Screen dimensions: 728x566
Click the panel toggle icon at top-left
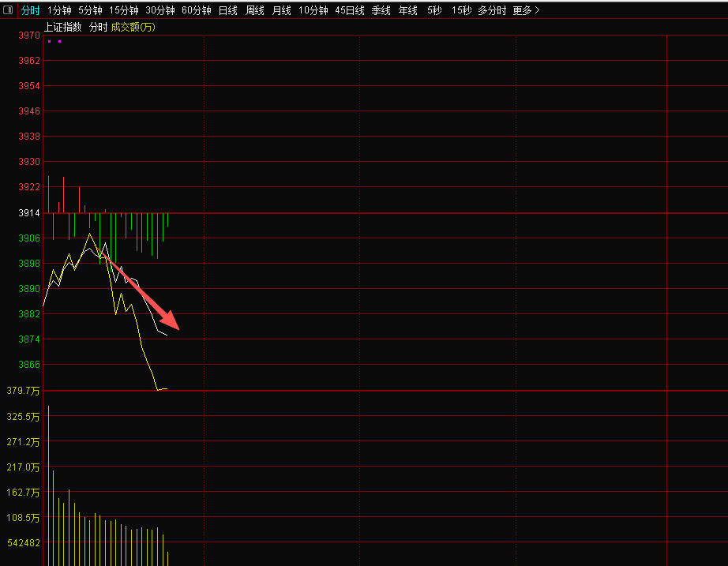[8, 10]
